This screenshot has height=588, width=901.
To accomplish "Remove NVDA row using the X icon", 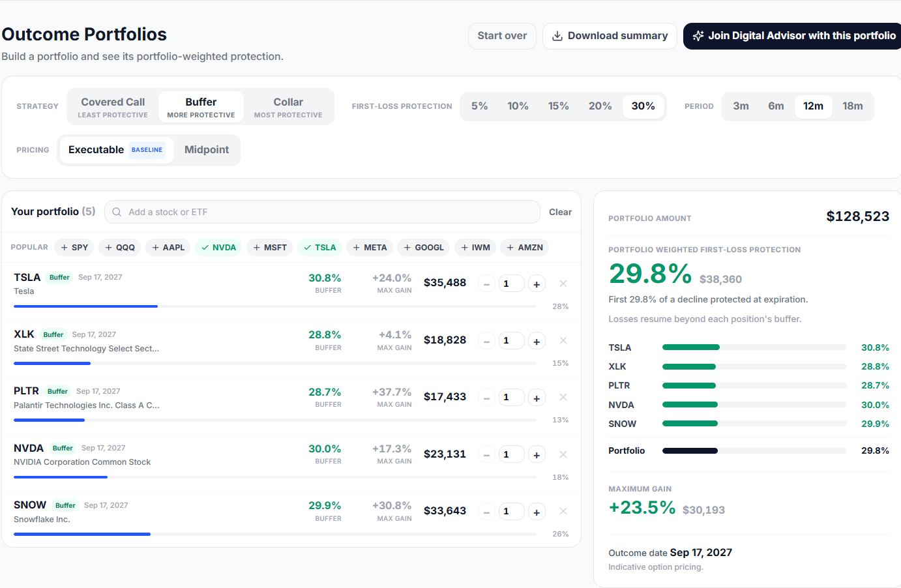I will [x=563, y=454].
